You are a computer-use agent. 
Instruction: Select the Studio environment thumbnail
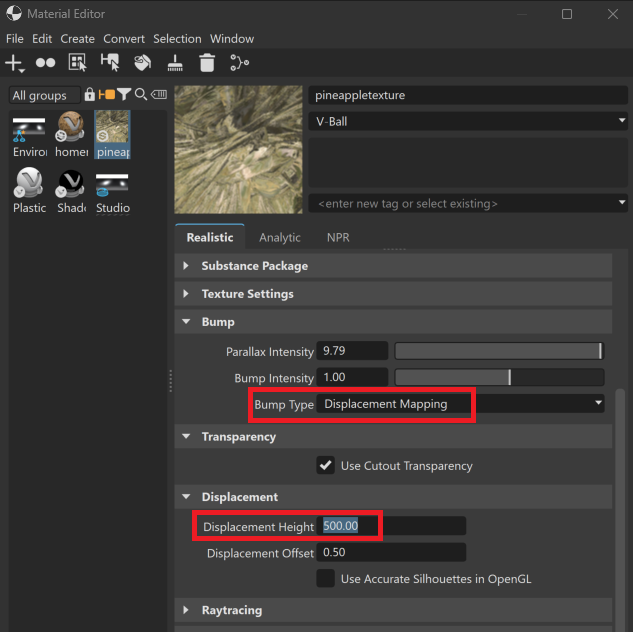coord(113,193)
